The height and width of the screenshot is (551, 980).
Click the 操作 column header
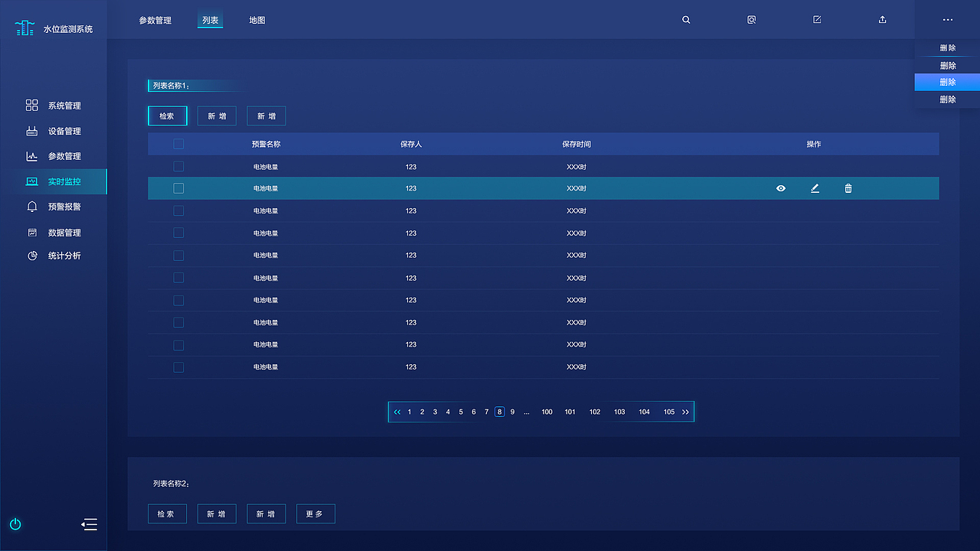814,144
